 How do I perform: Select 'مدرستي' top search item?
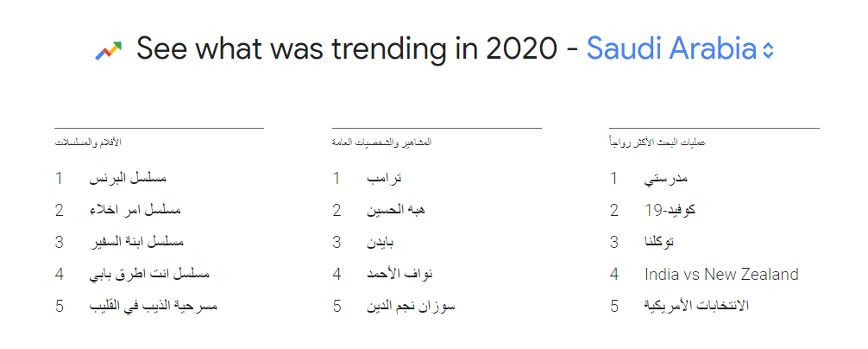(x=667, y=179)
